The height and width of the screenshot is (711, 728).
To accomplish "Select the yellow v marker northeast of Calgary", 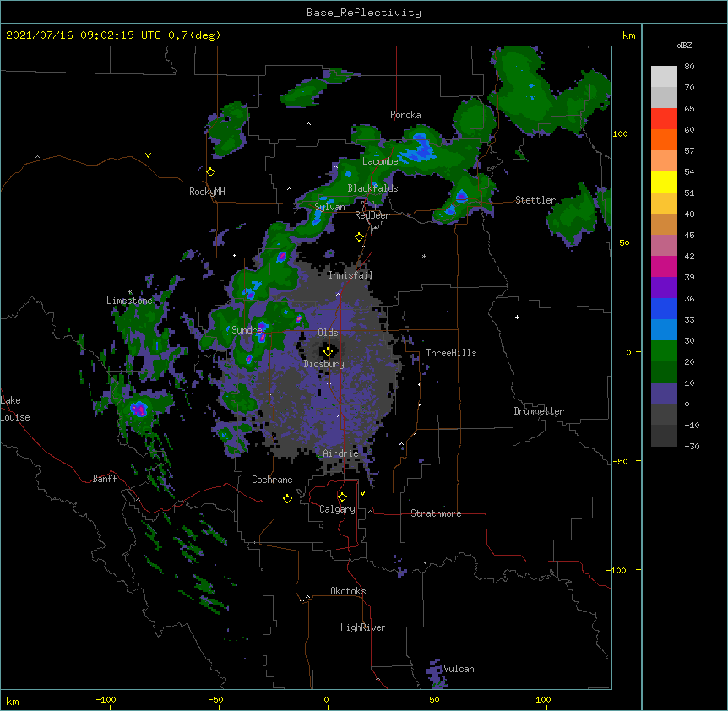I will coord(362,493).
